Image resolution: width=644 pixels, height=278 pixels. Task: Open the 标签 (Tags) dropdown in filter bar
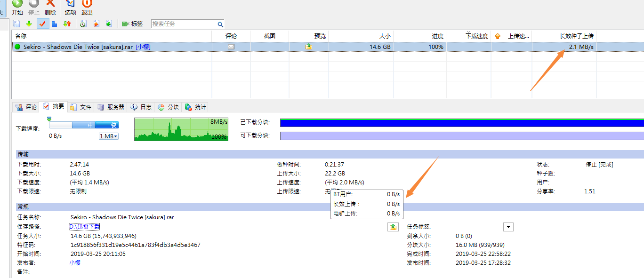(132, 24)
